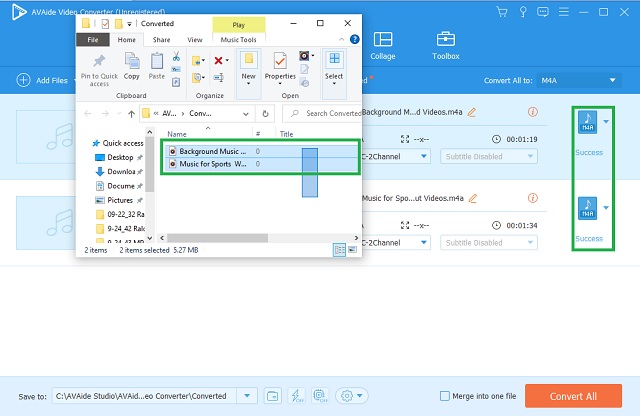Rename Background M...d Videos.m4a with pencil icon
Viewport: 640px width, 416px height.
472,112
